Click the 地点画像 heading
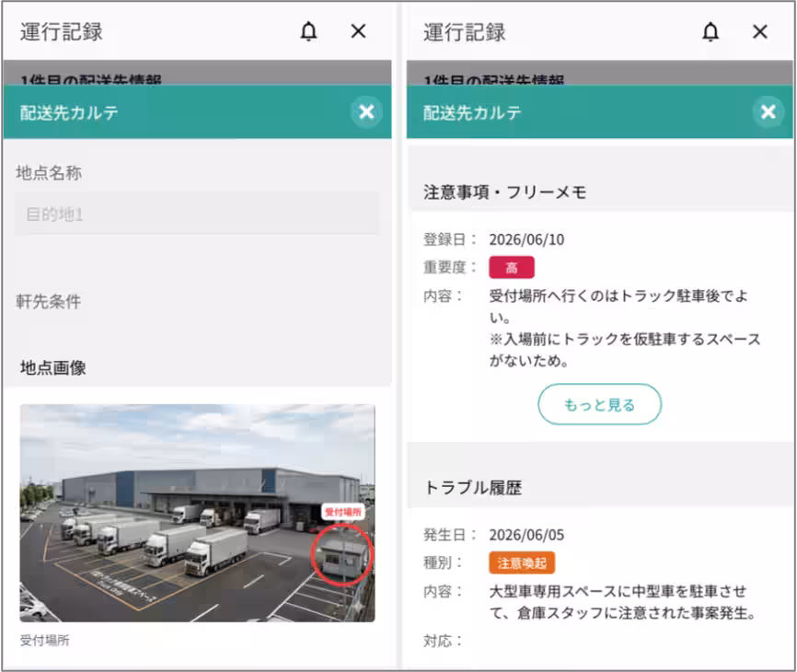This screenshot has width=797, height=672. (52, 367)
